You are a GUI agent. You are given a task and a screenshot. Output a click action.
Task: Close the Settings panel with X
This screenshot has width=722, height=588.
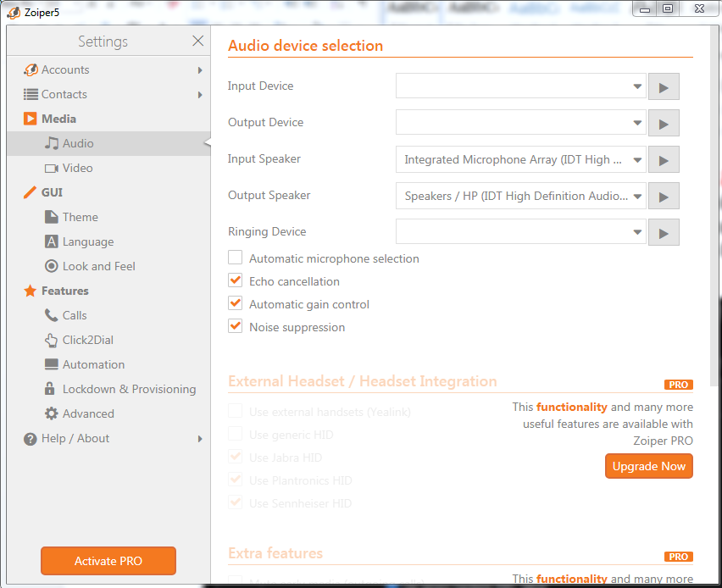click(x=198, y=41)
